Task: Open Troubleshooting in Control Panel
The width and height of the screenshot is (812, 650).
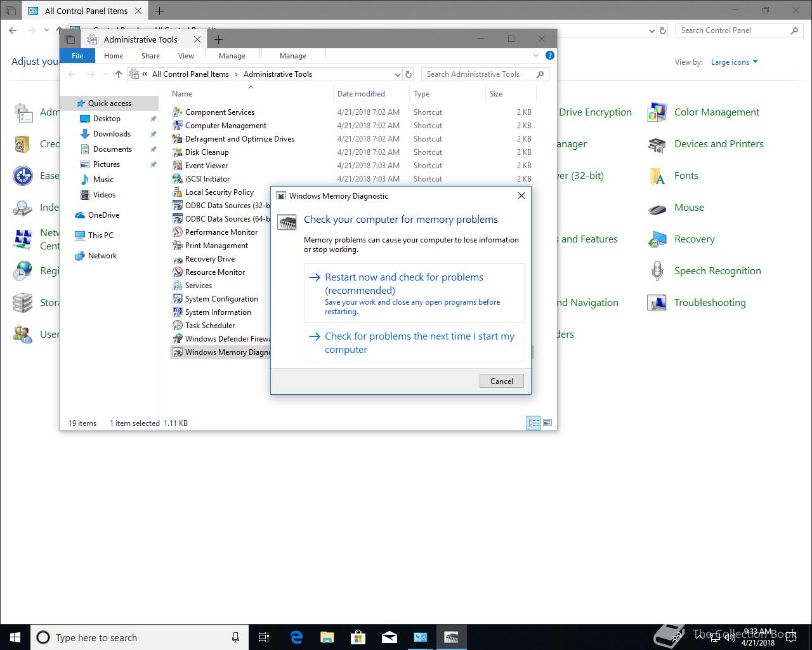Action: [x=697, y=303]
